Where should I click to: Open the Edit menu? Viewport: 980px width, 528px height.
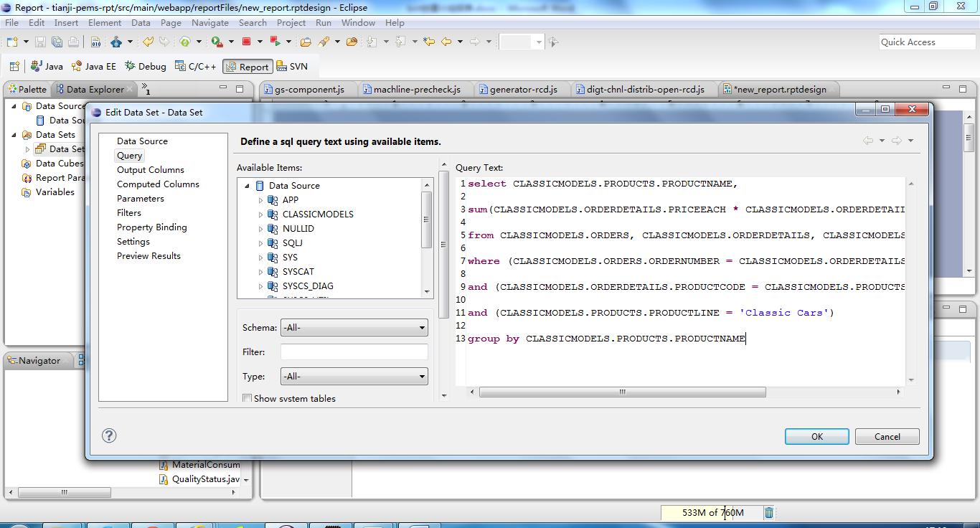pos(37,22)
